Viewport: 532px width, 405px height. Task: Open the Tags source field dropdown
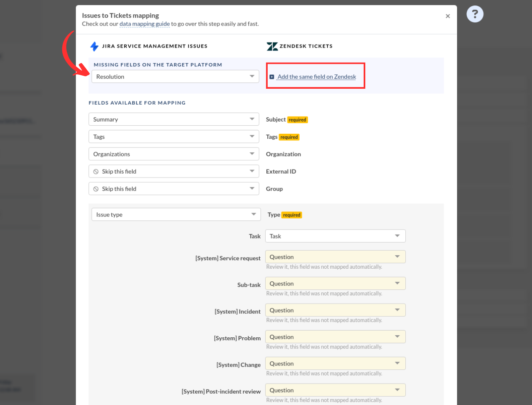(x=173, y=137)
